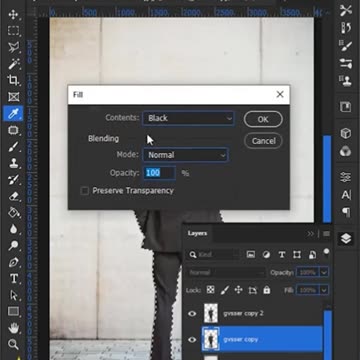Viewport: 360px width, 360px height.
Task: Focus the Opacity field in Fill dialog
Action: [x=159, y=173]
